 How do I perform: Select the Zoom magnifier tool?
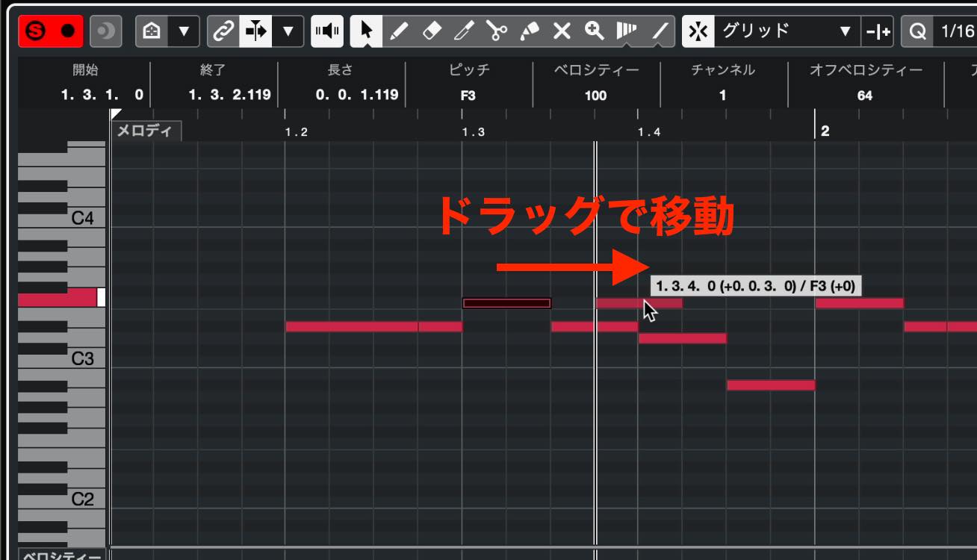594,31
